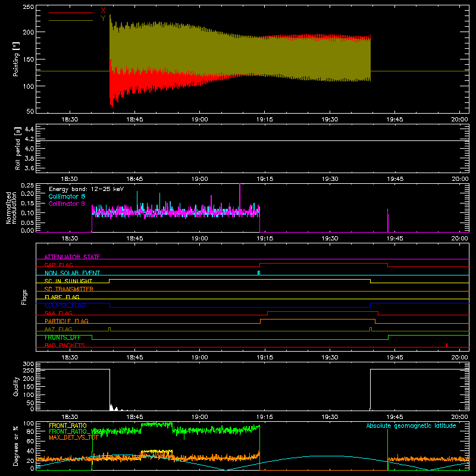Click the 'Energy band: 12-25 keV' text

pyautogui.click(x=86, y=189)
